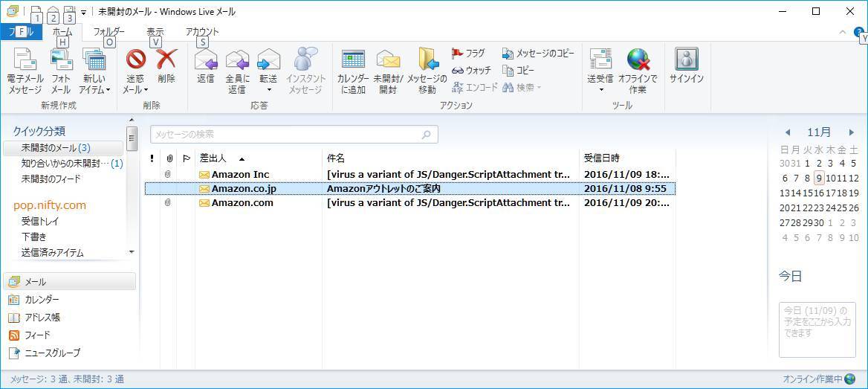The height and width of the screenshot is (389, 868).
Task: Sort by the flag column header
Action: (x=187, y=158)
